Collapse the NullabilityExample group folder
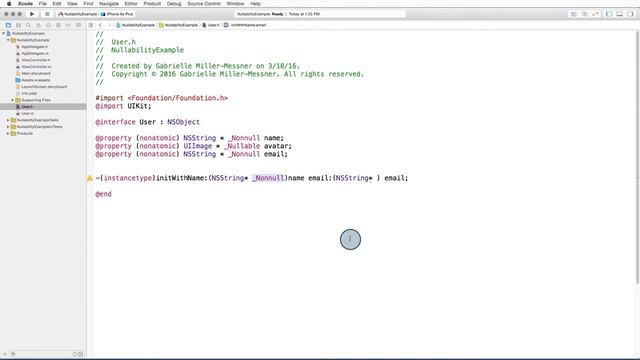 click(9, 40)
